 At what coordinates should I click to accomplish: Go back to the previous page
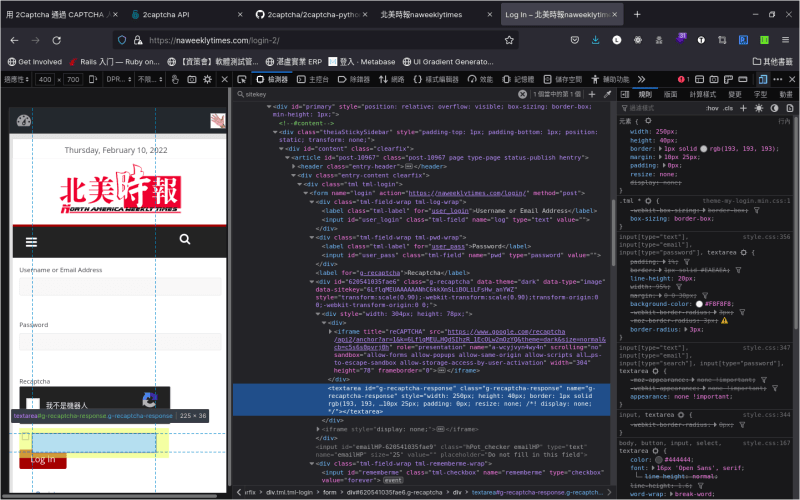click(x=14, y=40)
